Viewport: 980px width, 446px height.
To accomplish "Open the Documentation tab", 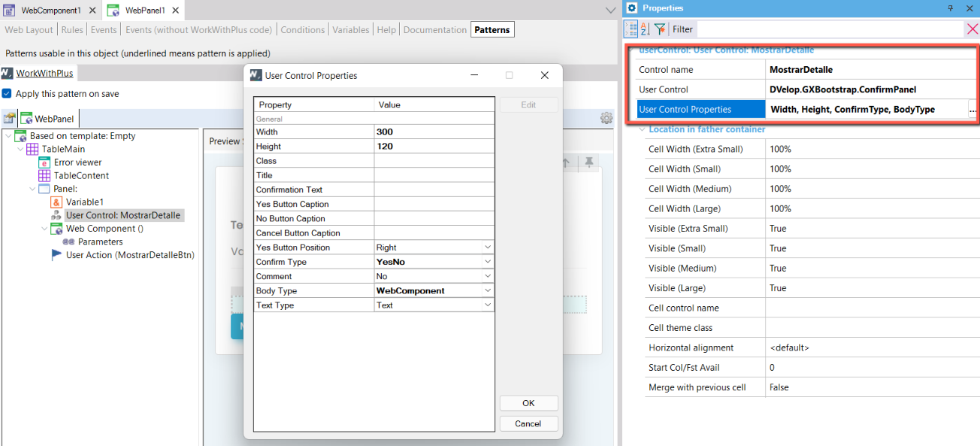I will tap(435, 30).
